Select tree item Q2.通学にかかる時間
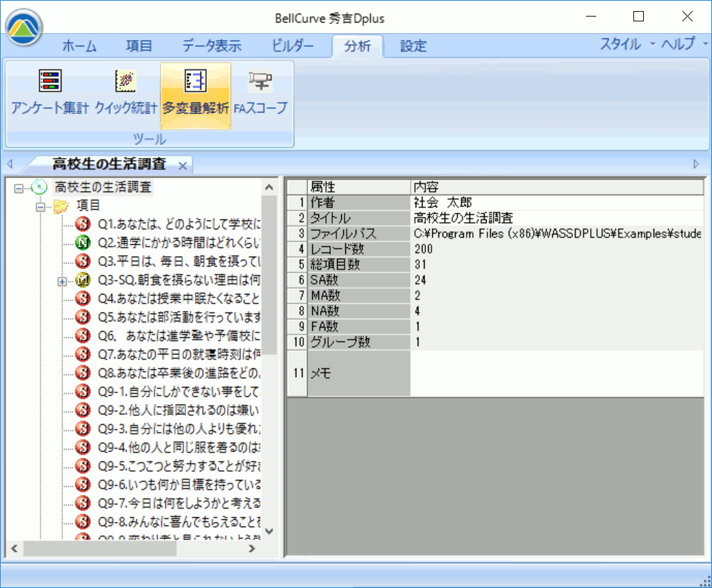Image resolution: width=712 pixels, height=588 pixels. [x=179, y=243]
